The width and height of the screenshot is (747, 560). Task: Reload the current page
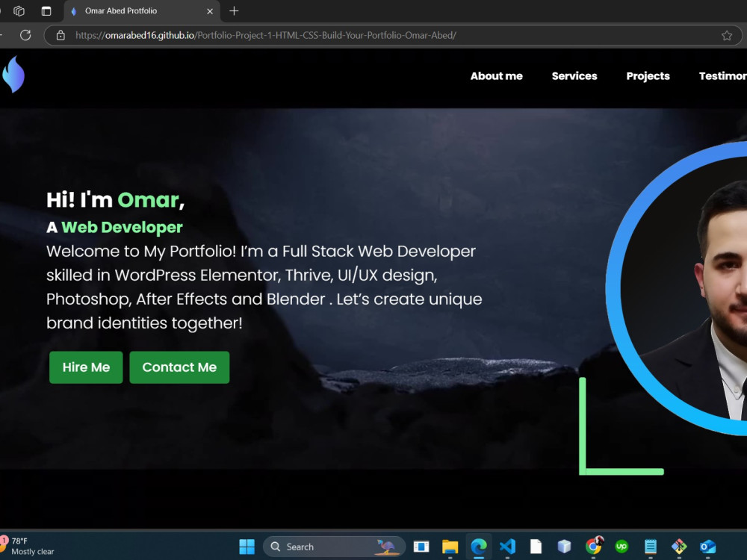(25, 35)
